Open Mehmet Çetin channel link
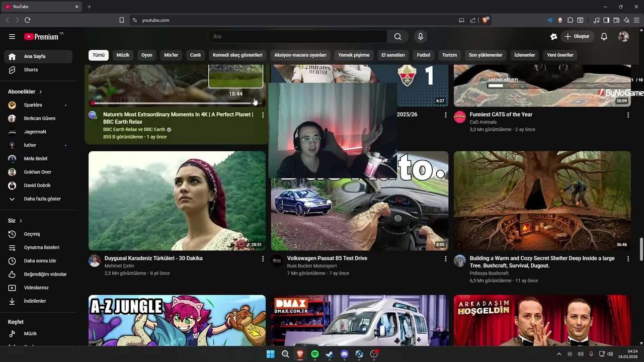 click(119, 266)
